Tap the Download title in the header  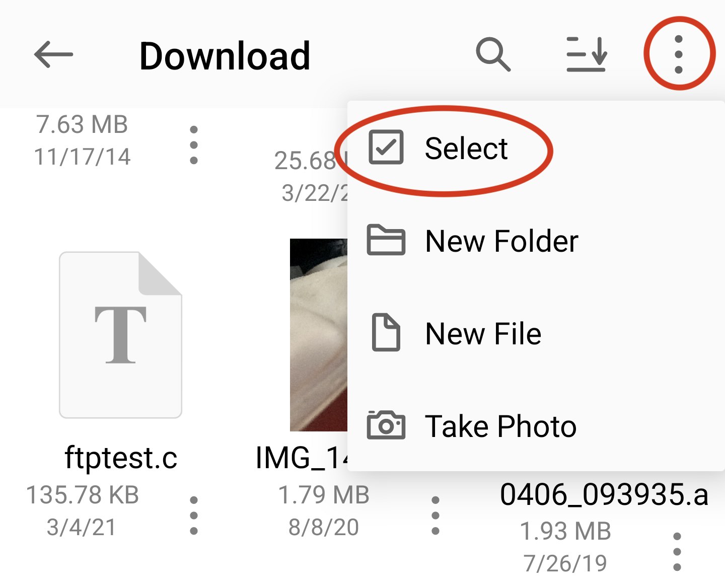pyautogui.click(x=225, y=55)
